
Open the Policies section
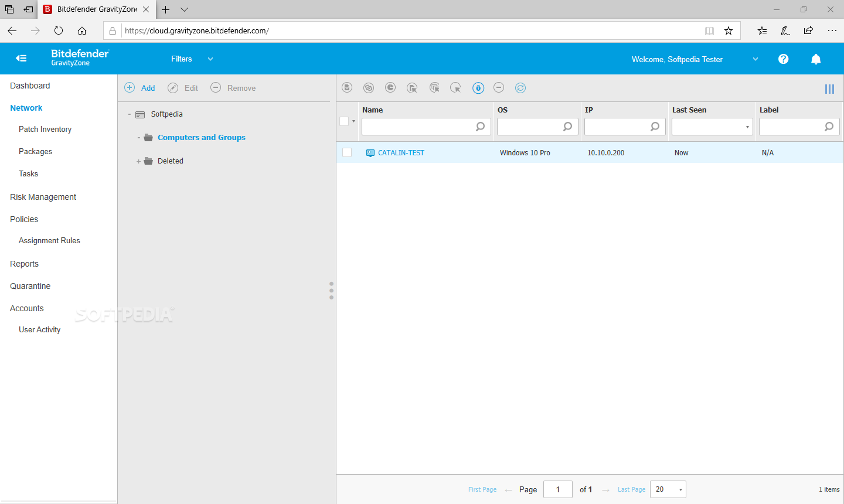[24, 219]
